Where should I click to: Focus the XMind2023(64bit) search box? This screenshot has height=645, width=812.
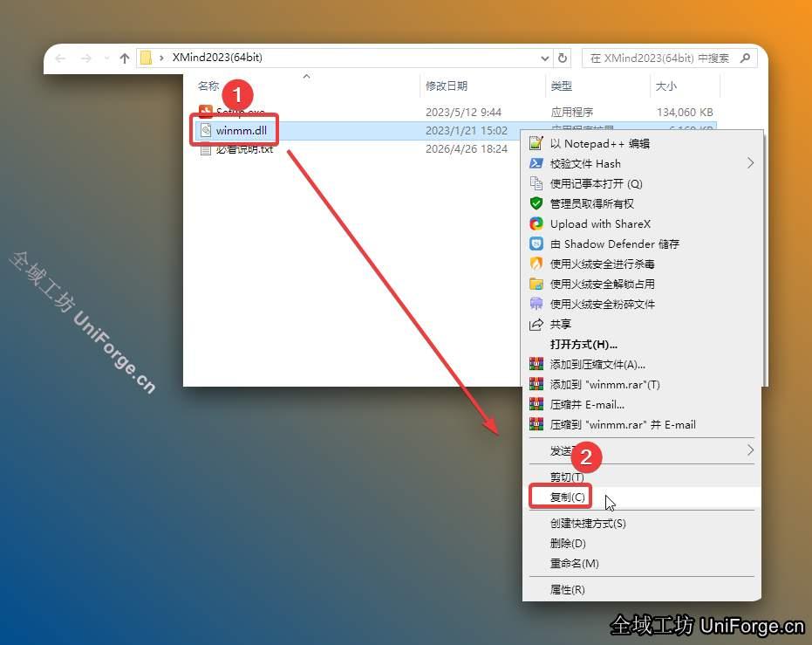pyautogui.click(x=669, y=58)
